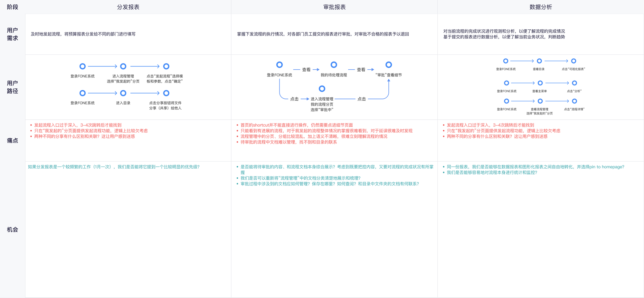
Task: Select the "审批报表" column header
Action: [x=334, y=7]
